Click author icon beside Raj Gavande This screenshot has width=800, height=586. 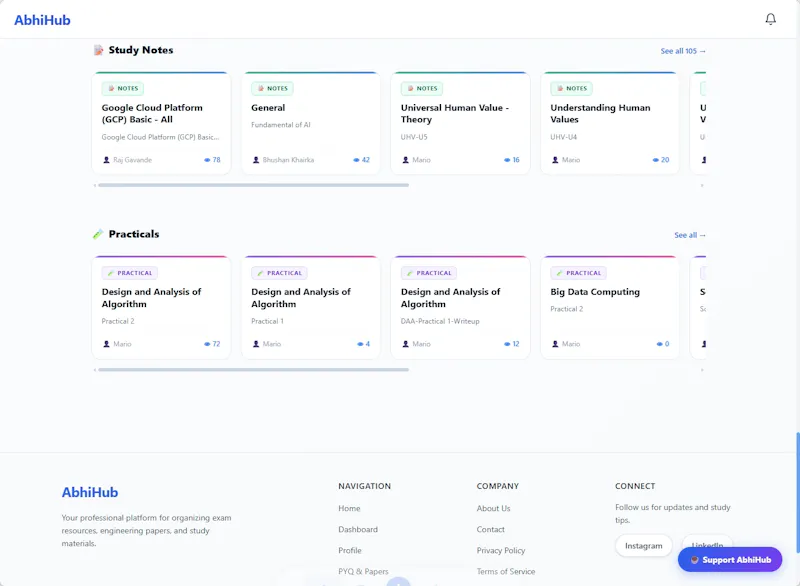(x=106, y=160)
